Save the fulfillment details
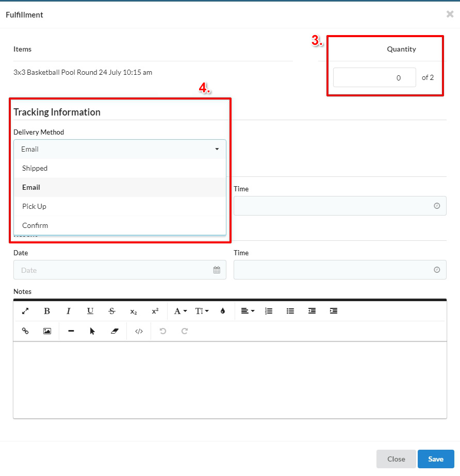This screenshot has height=476, width=460. 436,459
